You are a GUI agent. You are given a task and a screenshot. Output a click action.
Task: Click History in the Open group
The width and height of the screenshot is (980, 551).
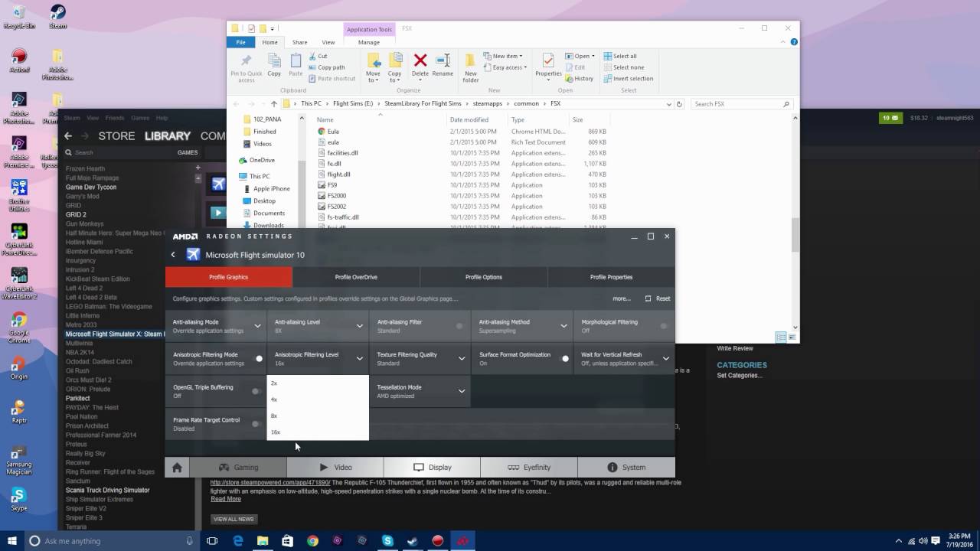tap(580, 79)
